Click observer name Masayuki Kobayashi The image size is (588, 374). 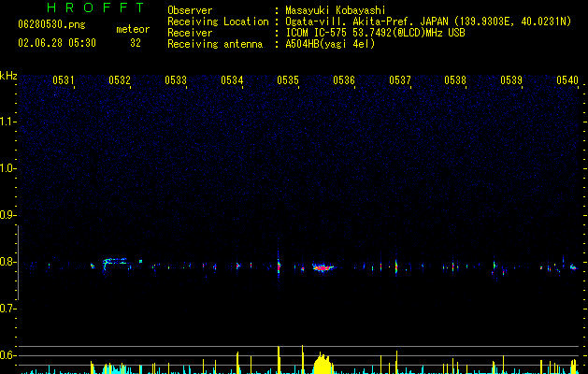[336, 10]
